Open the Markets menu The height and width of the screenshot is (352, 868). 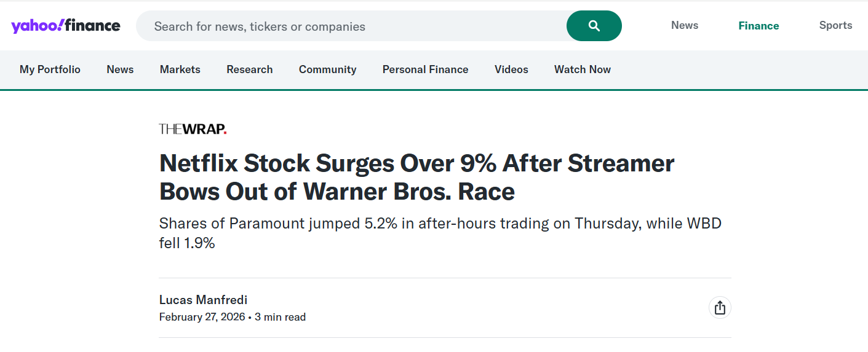coord(180,69)
